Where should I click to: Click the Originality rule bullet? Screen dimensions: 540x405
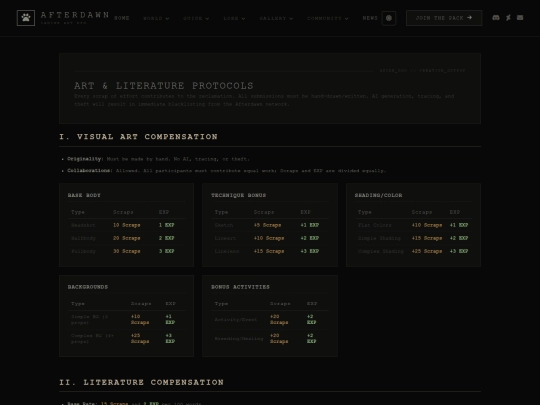[158, 159]
